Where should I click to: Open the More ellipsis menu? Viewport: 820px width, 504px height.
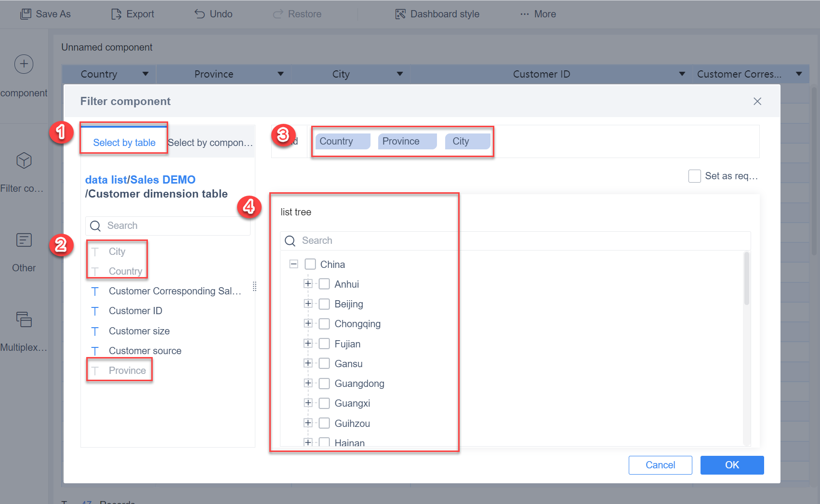[525, 14]
